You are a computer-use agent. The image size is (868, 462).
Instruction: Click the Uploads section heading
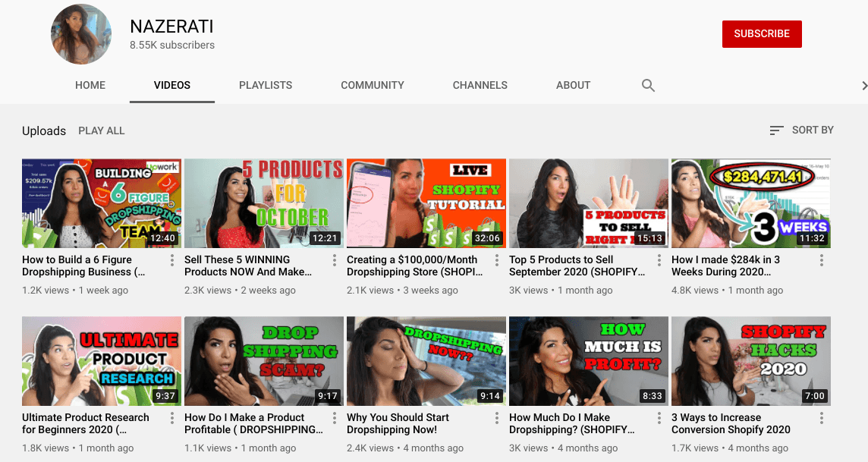pos(44,131)
